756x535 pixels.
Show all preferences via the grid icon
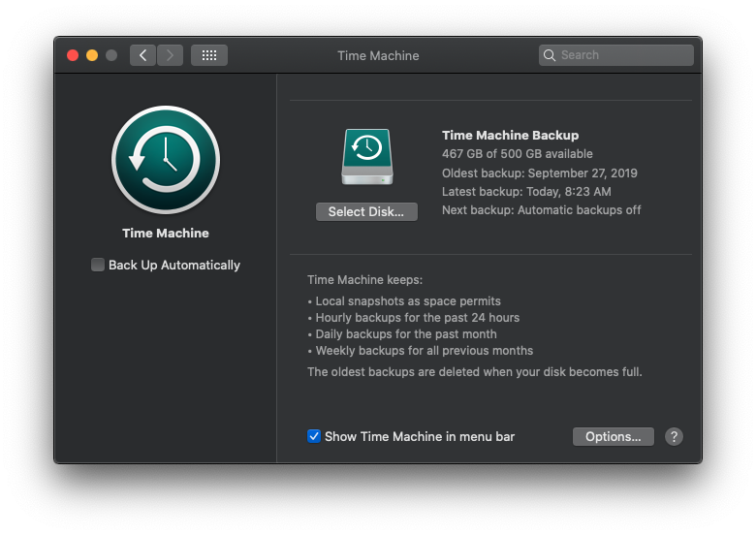coord(209,55)
